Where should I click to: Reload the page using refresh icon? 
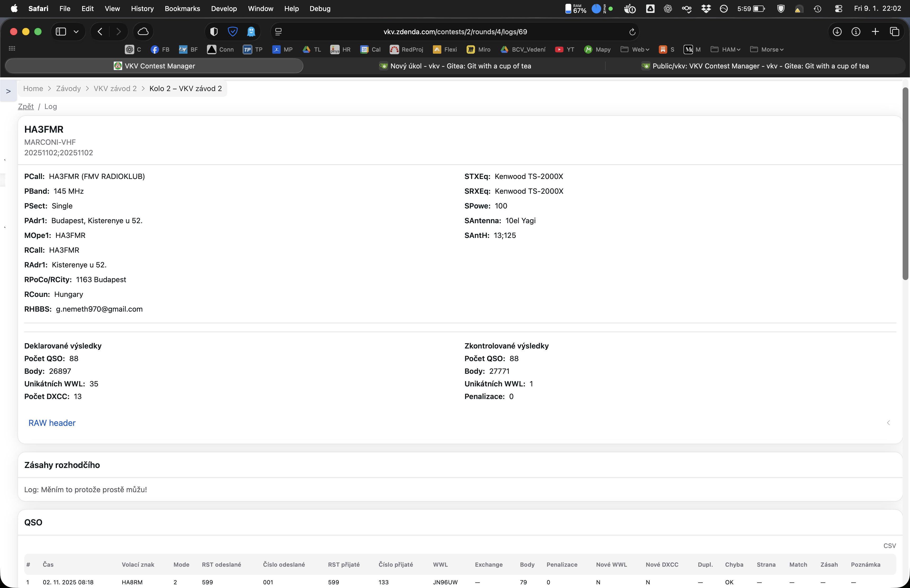[x=632, y=32]
